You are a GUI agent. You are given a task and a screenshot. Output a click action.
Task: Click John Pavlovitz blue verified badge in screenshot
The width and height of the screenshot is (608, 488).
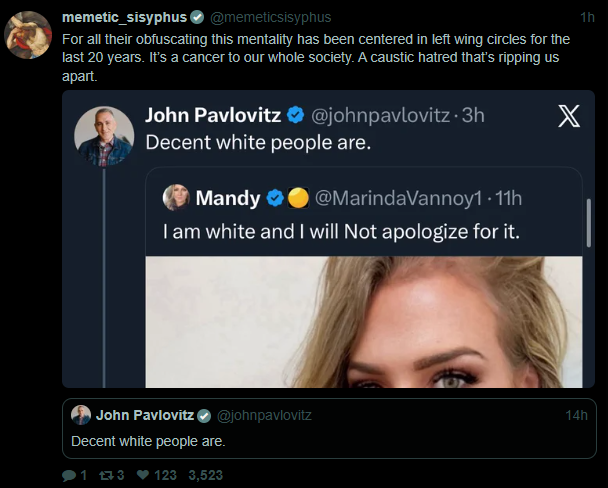click(297, 115)
